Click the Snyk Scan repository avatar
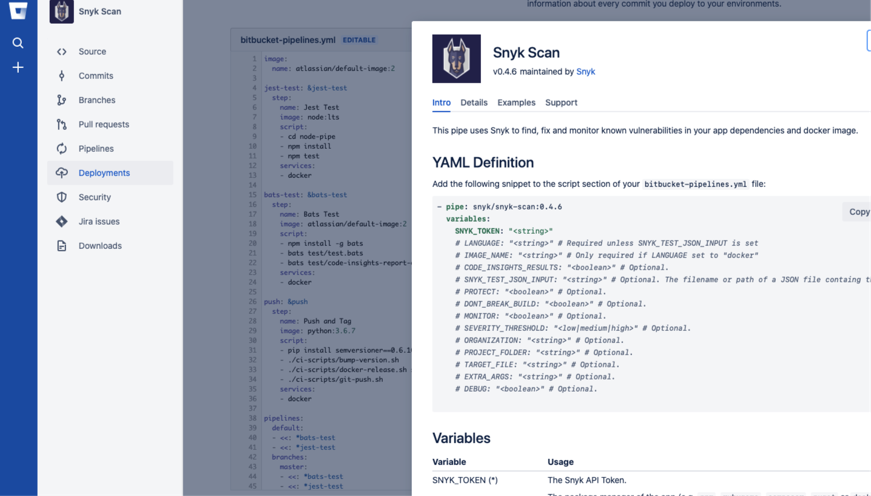871x496 pixels. [62, 12]
